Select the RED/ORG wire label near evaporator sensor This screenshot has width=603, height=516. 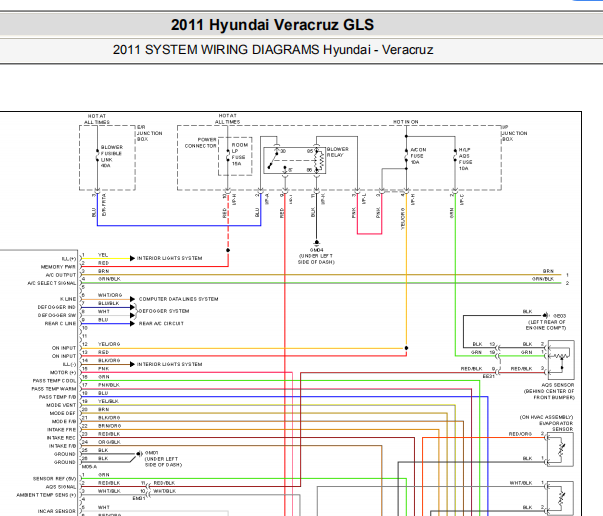tap(520, 434)
